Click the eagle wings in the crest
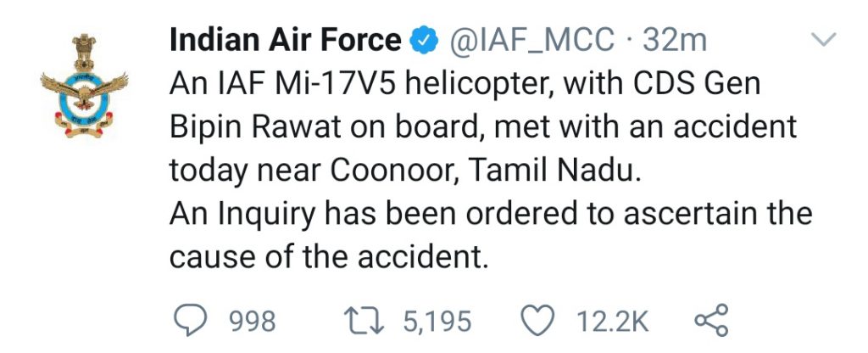 [x=84, y=84]
